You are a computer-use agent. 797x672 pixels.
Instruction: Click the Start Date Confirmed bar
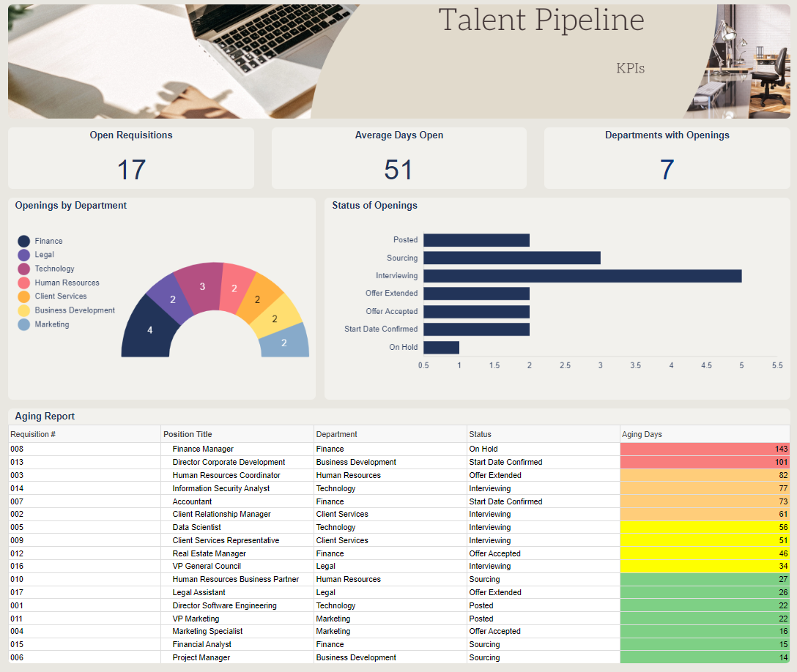pyautogui.click(x=476, y=329)
